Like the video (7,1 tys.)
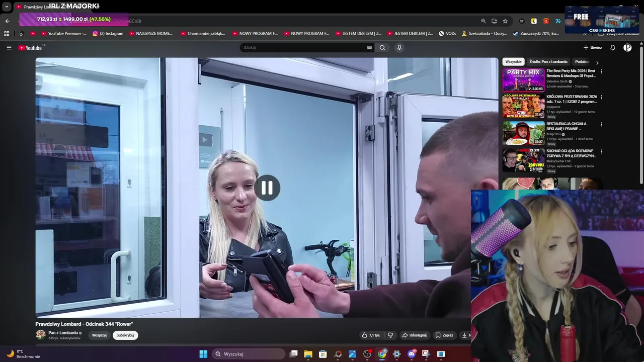 pyautogui.click(x=371, y=335)
